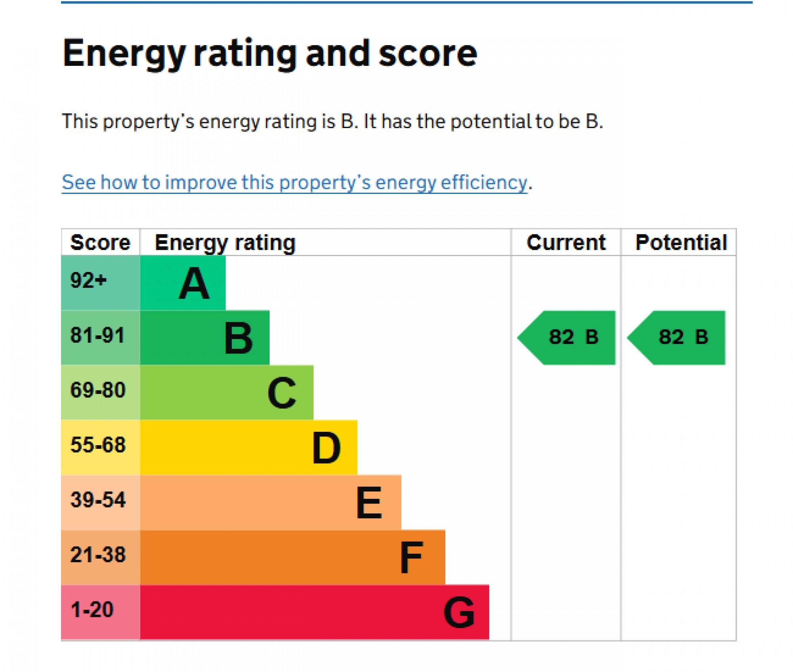Click the light green C rating bar
This screenshot has width=793, height=672.
tap(226, 392)
